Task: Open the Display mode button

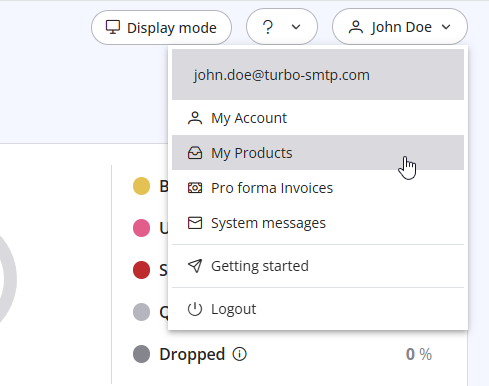Action: [161, 27]
